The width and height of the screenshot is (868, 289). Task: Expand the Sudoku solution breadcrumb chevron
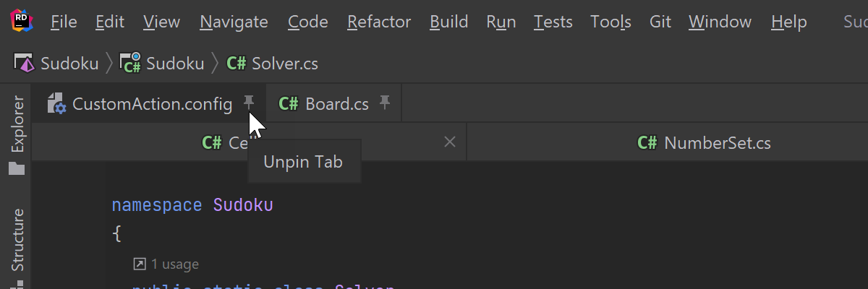(x=109, y=64)
